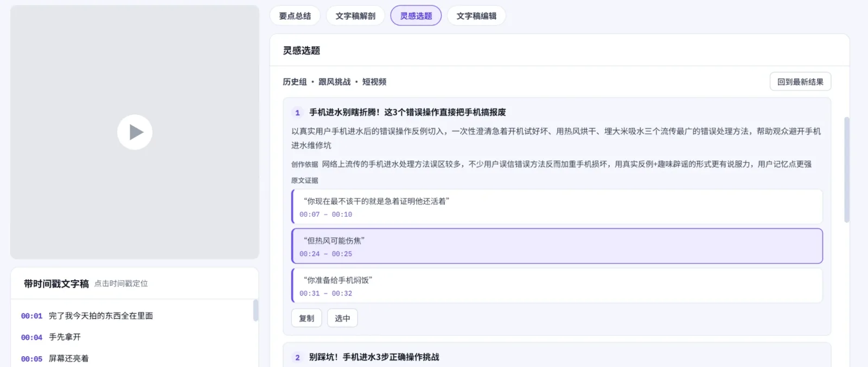Click the video preview area
This screenshot has height=367, width=868.
click(135, 132)
